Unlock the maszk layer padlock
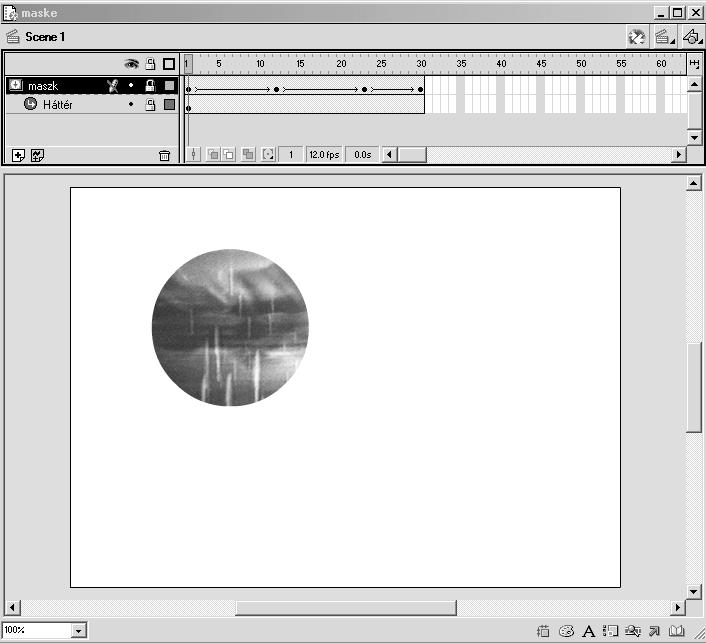Screen dimensions: 706x643 point(150,85)
